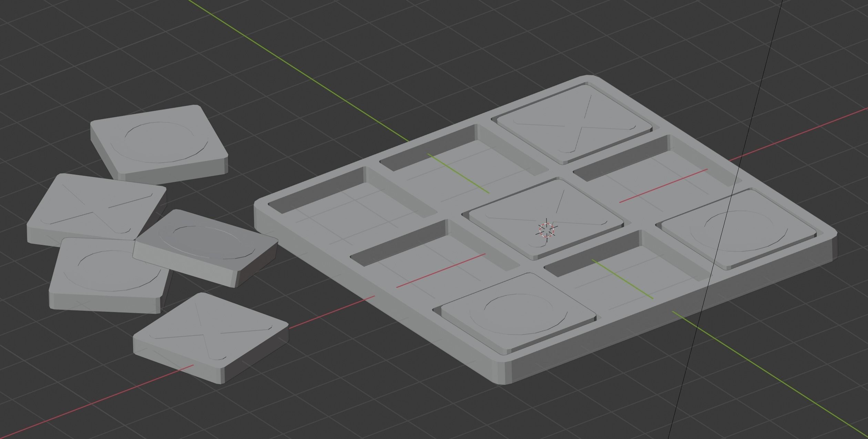Screen dimensions: 868x439
Task: Select the X tile in the board's center slot
Action: [546, 219]
